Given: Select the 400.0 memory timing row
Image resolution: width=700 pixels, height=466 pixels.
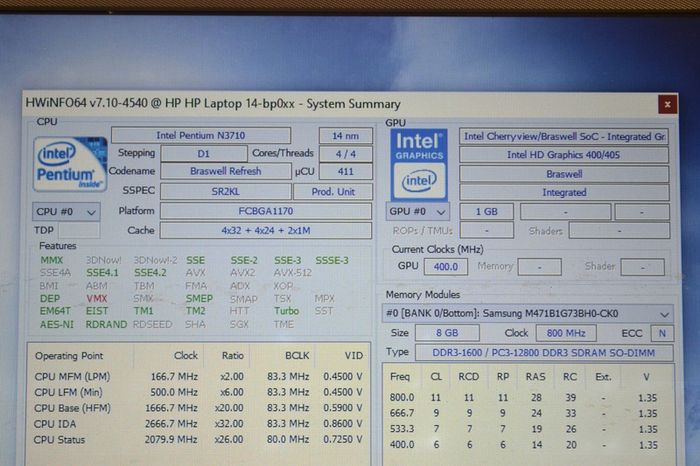Looking at the screenshot, I should tap(524, 445).
